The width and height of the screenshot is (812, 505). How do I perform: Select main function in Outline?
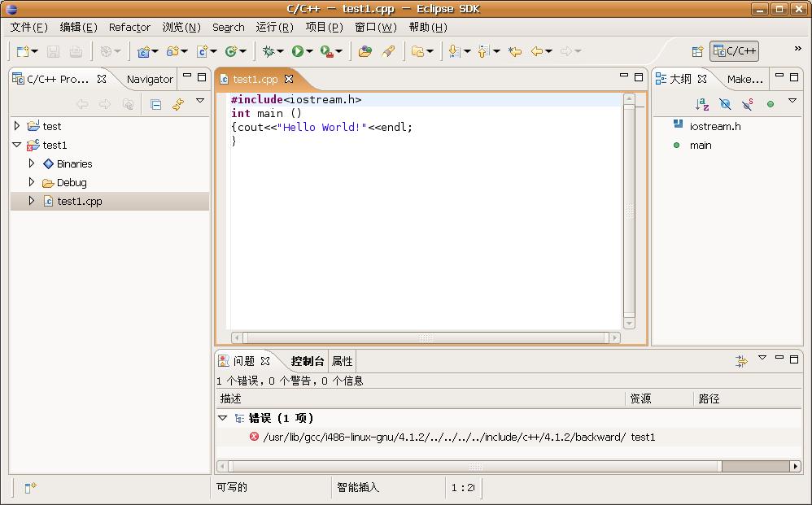[701, 146]
